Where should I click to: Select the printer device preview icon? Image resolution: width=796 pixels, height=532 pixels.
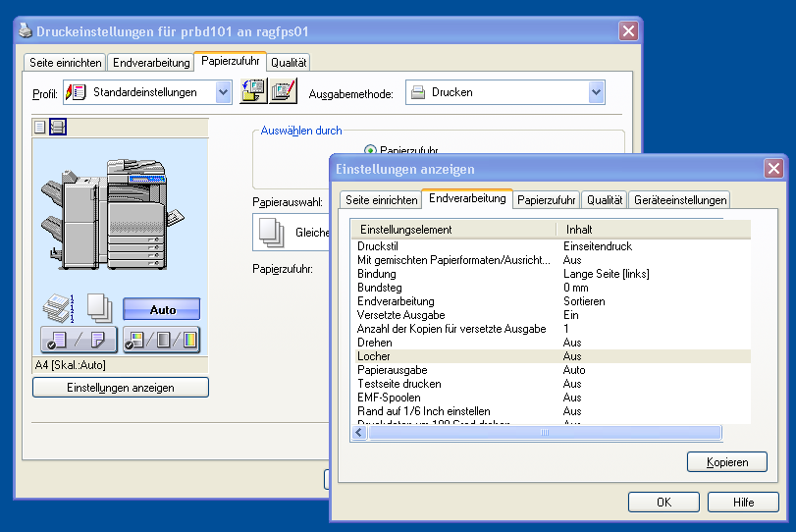[58, 127]
